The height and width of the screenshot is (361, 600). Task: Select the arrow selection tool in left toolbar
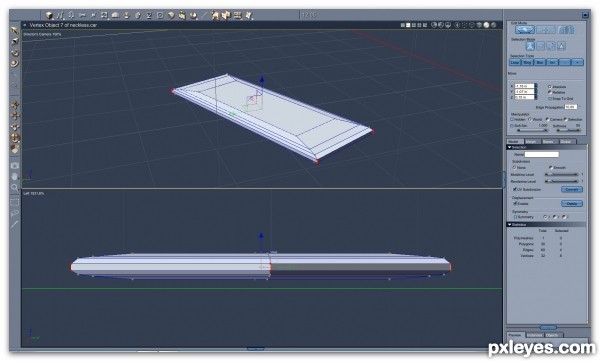pos(15,30)
